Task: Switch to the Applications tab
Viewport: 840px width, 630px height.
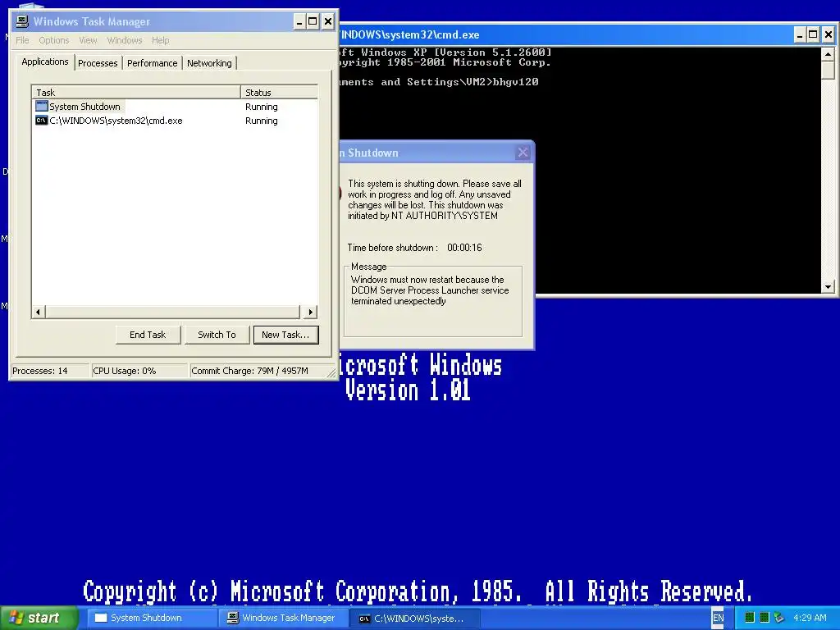Action: coord(45,62)
